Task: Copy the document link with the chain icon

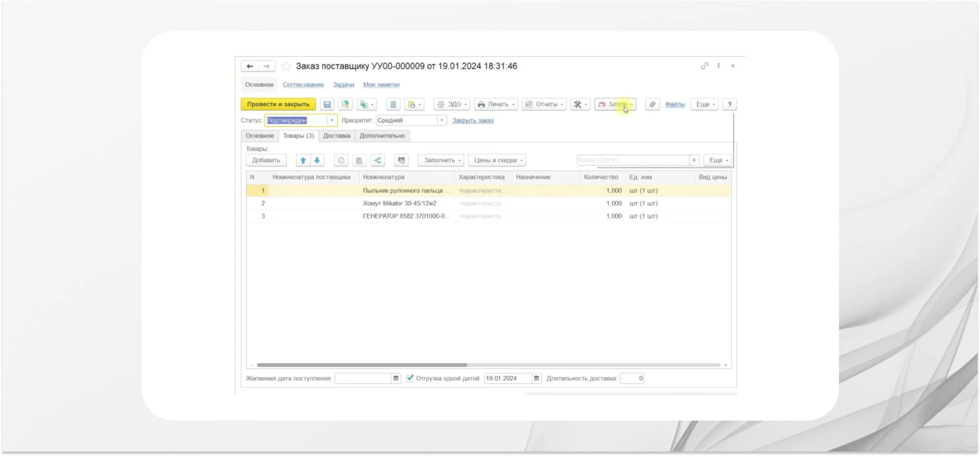Action: [704, 66]
